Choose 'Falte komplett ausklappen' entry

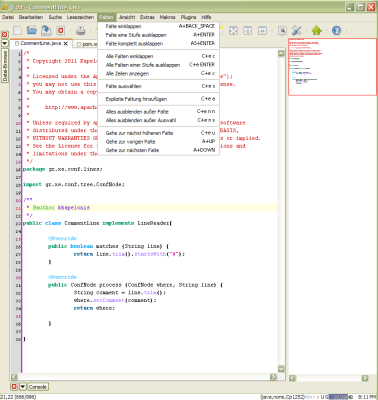coord(159,43)
